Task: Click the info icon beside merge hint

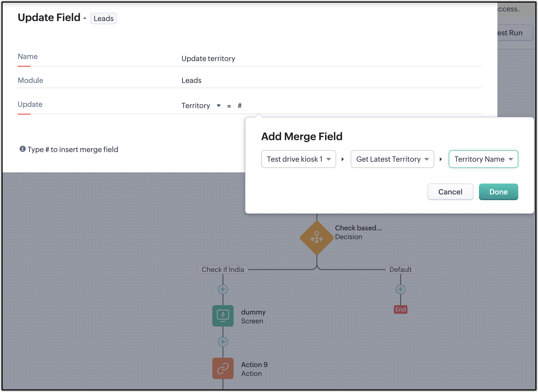Action: point(23,149)
